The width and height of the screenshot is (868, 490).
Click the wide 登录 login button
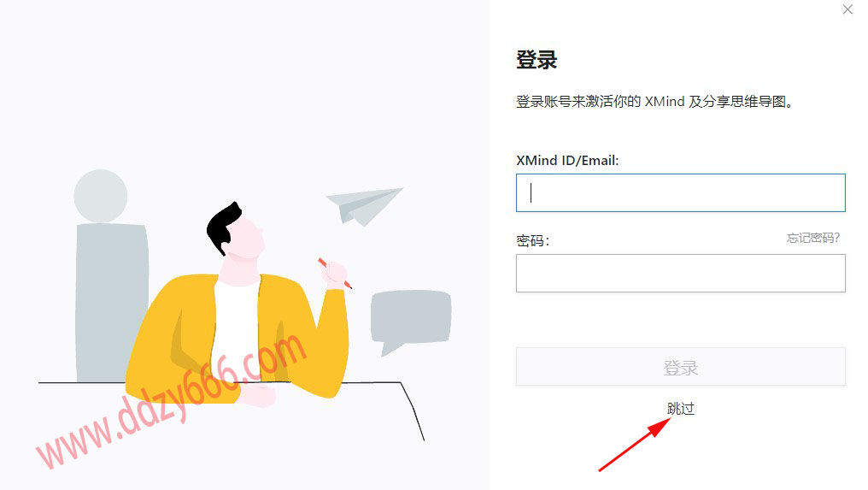[x=680, y=366]
